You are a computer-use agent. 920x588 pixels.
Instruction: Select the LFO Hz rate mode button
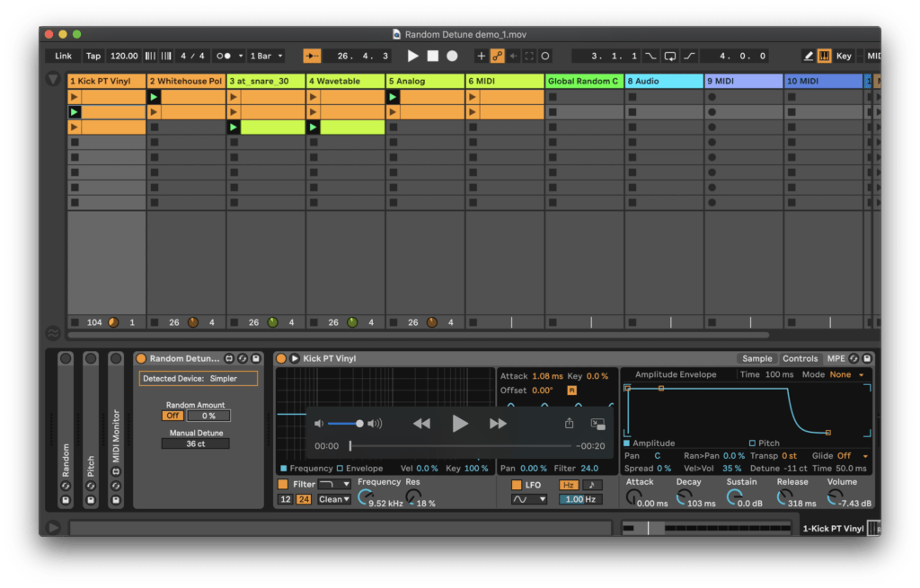pyautogui.click(x=568, y=485)
